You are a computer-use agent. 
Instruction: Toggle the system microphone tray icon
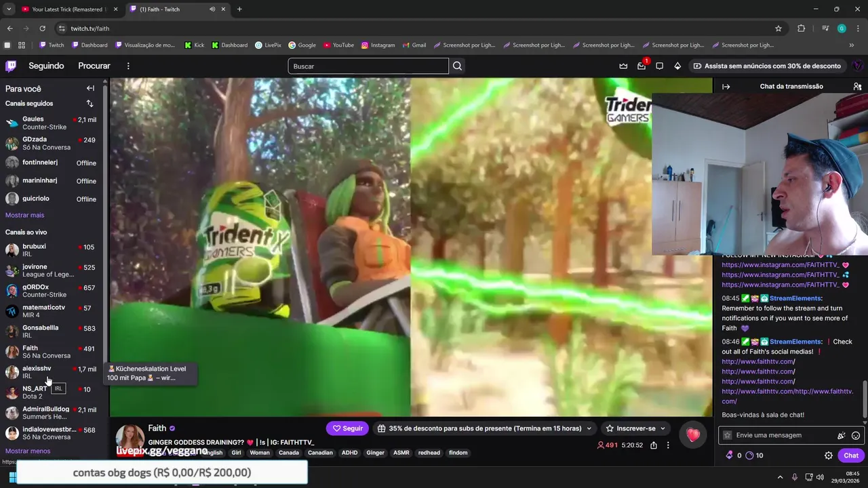[795, 477]
